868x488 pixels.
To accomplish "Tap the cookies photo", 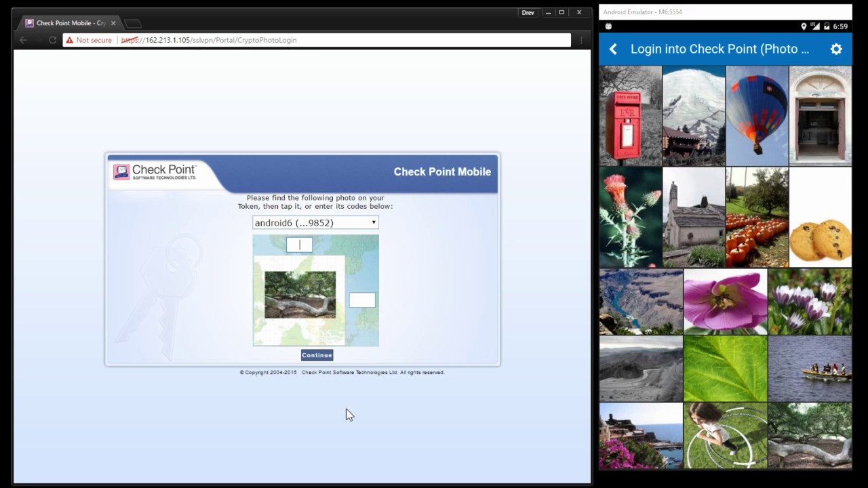I will 821,218.
